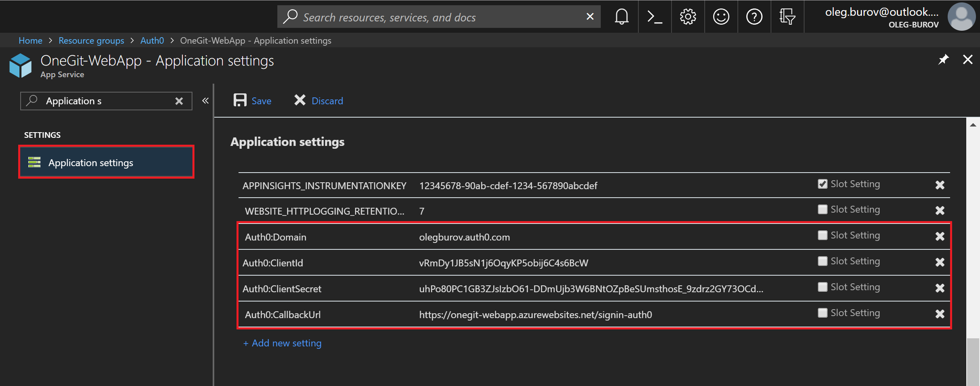Open portal settings gear icon
980x386 pixels.
pos(688,17)
